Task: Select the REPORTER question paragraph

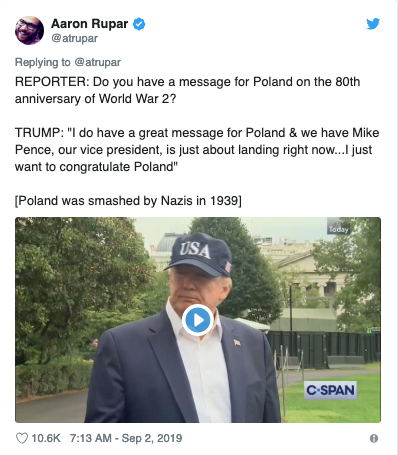Action: tap(187, 90)
